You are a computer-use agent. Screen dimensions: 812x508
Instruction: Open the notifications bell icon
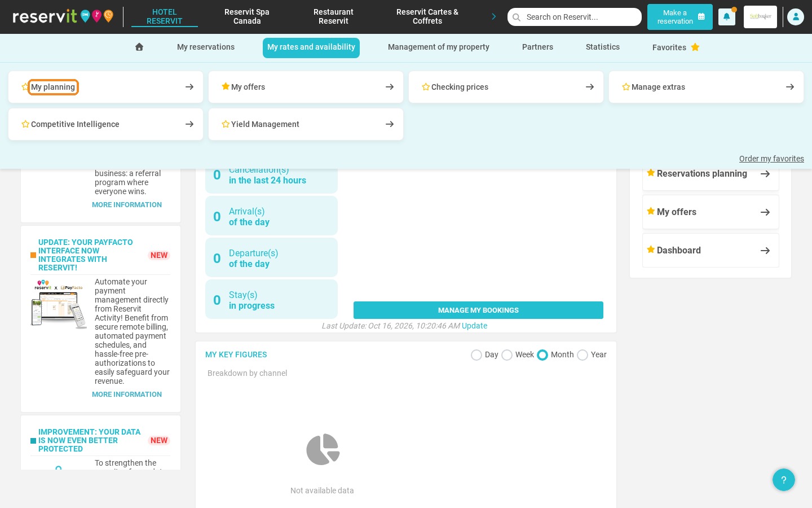[x=726, y=17]
